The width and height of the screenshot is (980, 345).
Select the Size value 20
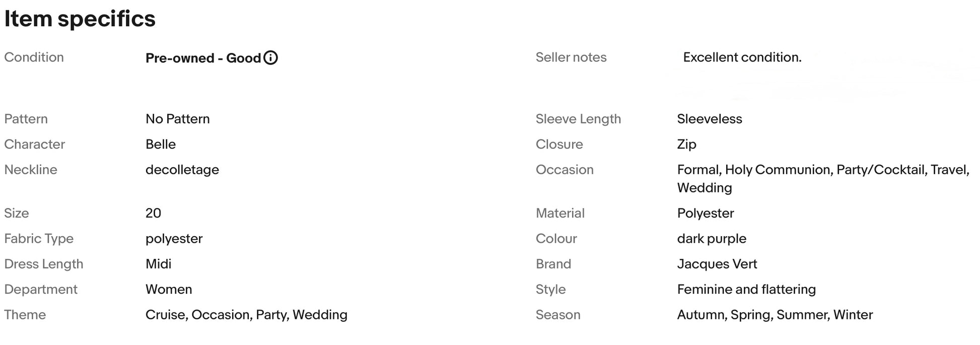(x=153, y=213)
